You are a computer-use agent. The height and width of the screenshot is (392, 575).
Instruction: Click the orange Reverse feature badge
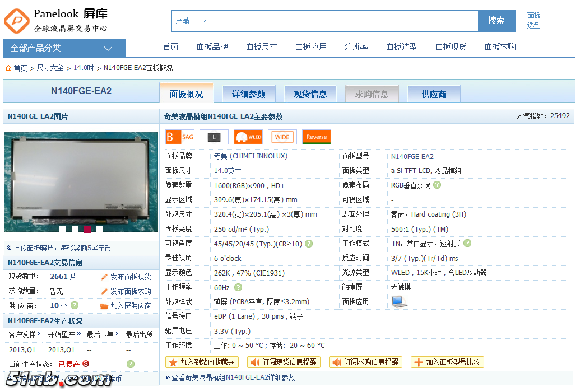[316, 137]
